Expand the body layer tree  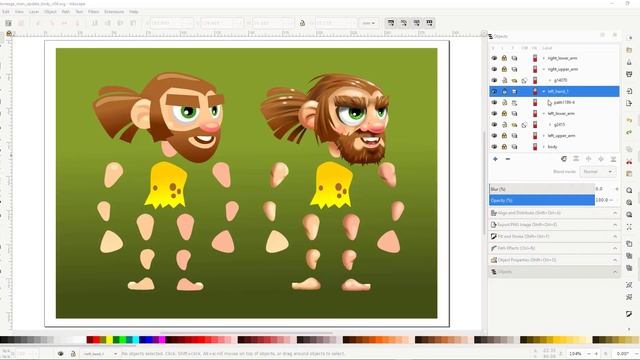pyautogui.click(x=544, y=147)
